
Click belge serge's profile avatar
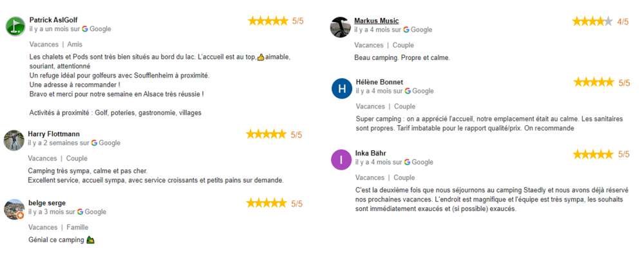tap(14, 209)
